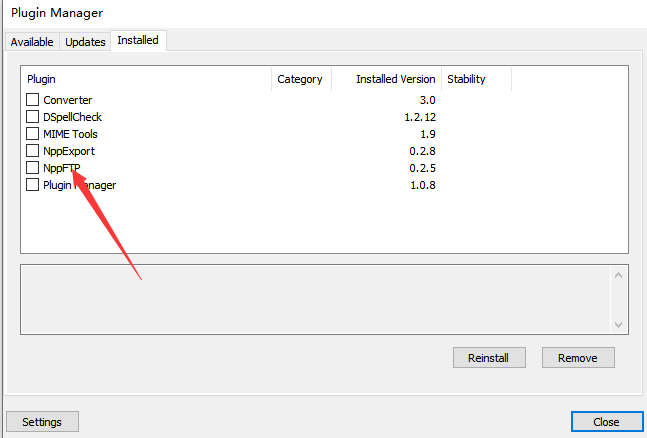This screenshot has width=647, height=438.
Task: Click the Remove button
Action: [578, 358]
